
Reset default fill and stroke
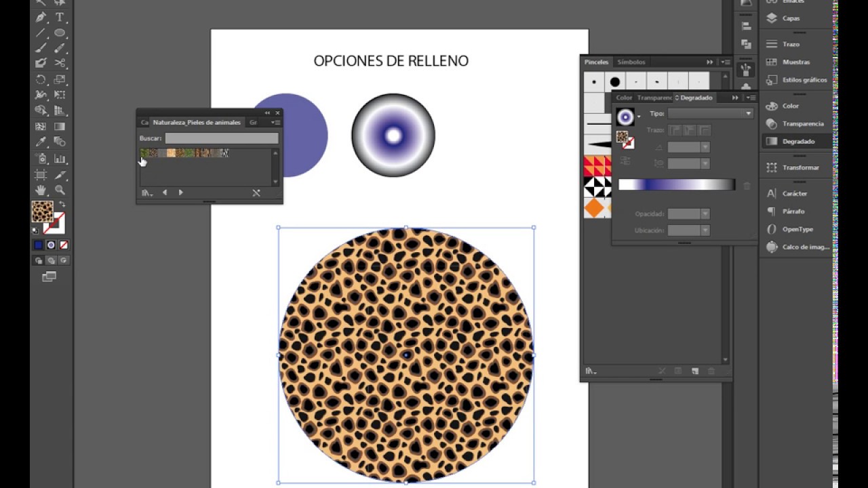36,231
